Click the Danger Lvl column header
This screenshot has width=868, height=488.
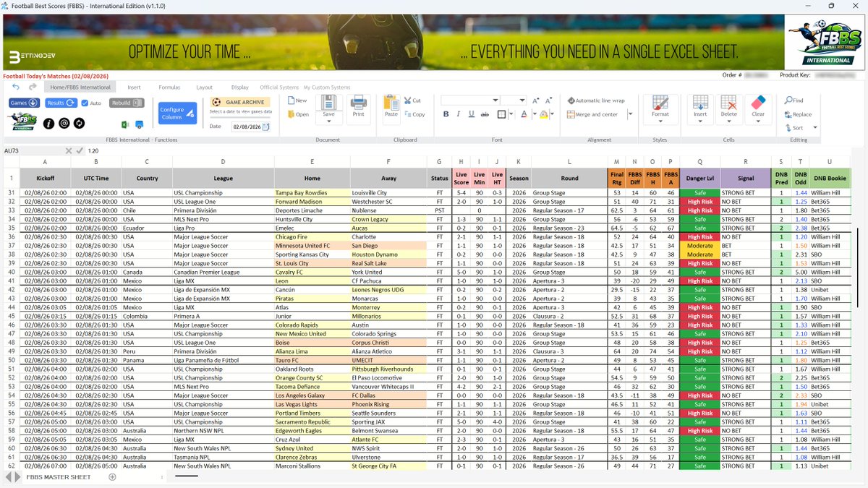[699, 178]
